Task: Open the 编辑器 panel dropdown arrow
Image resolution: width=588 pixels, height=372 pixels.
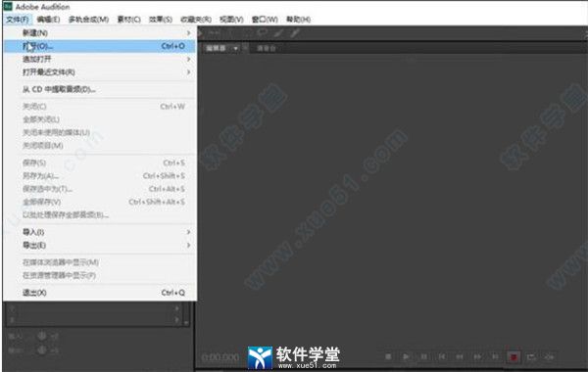Action: coord(235,48)
